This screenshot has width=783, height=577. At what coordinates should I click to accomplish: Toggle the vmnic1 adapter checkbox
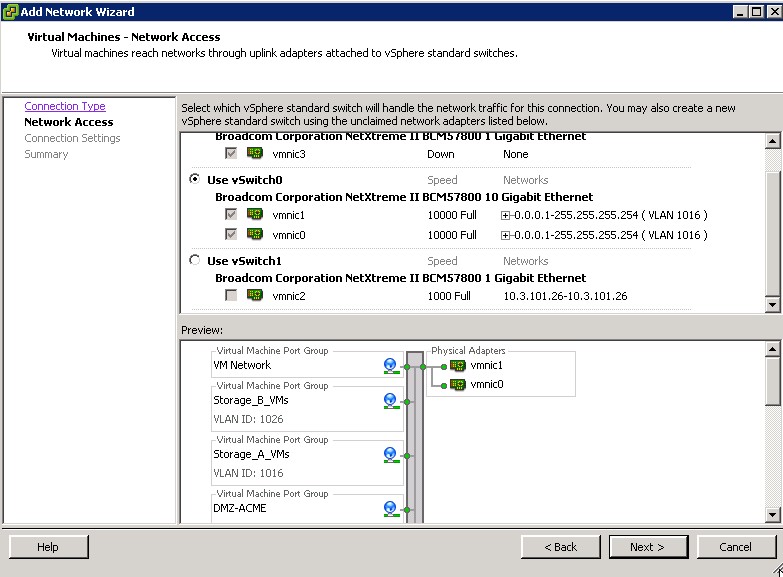point(232,215)
